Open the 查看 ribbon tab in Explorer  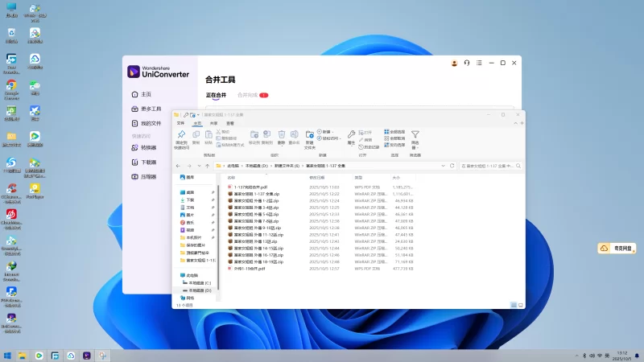click(x=230, y=123)
